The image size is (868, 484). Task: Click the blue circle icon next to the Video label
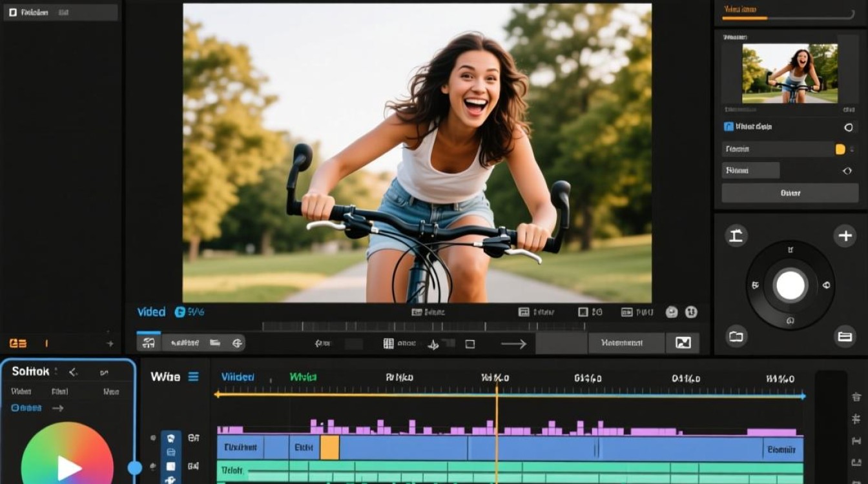(x=180, y=312)
